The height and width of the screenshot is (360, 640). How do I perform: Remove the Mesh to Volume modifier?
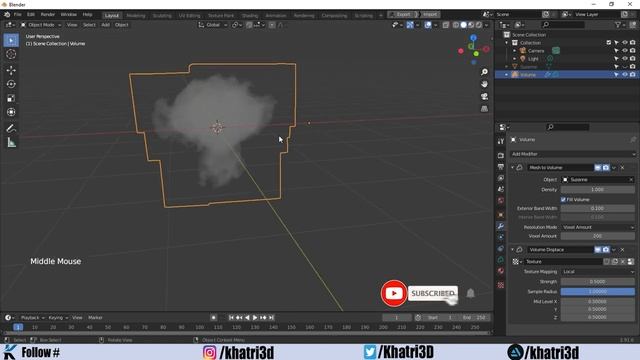point(622,168)
